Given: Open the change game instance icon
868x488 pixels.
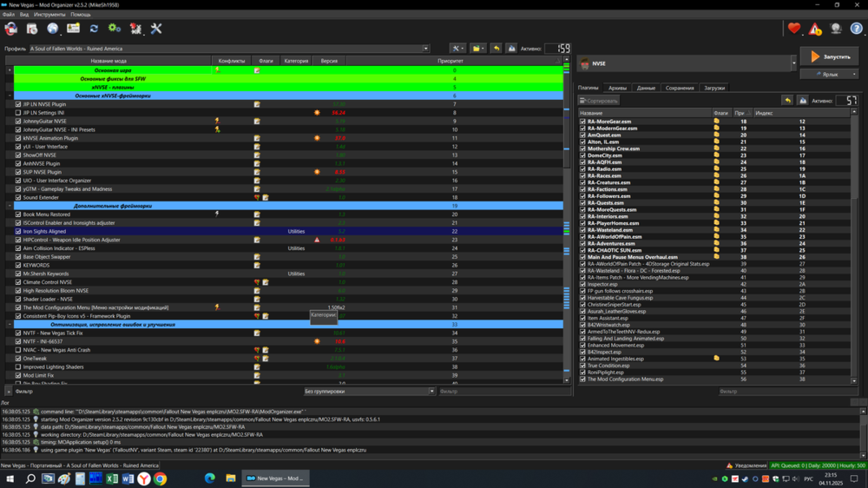Looking at the screenshot, I should click(x=11, y=29).
